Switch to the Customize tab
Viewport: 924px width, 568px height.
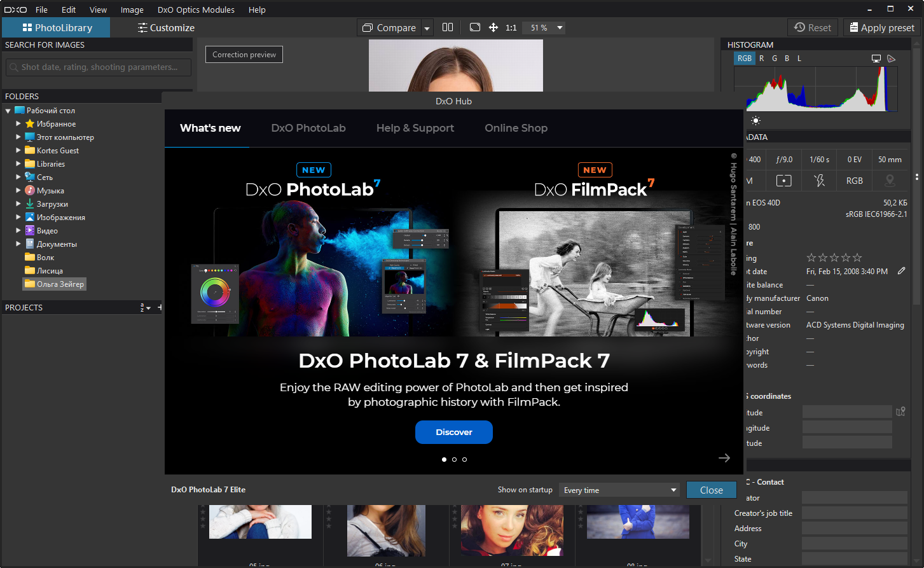pos(166,27)
